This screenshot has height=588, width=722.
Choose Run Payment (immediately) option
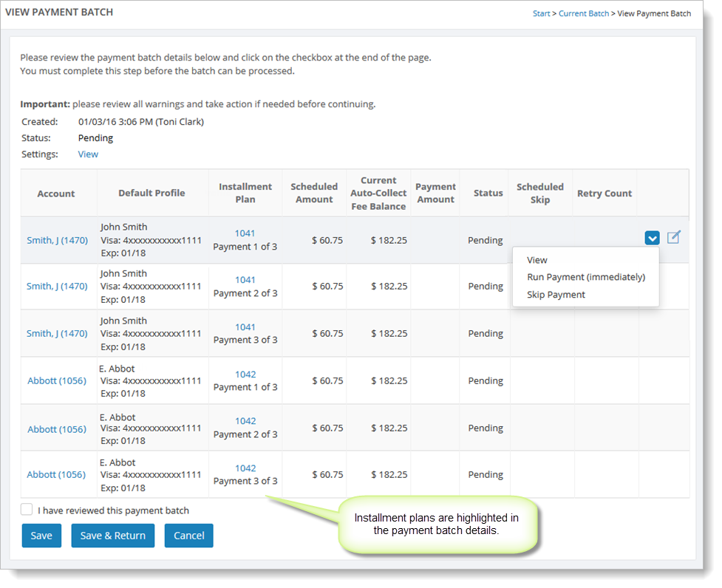tap(585, 277)
